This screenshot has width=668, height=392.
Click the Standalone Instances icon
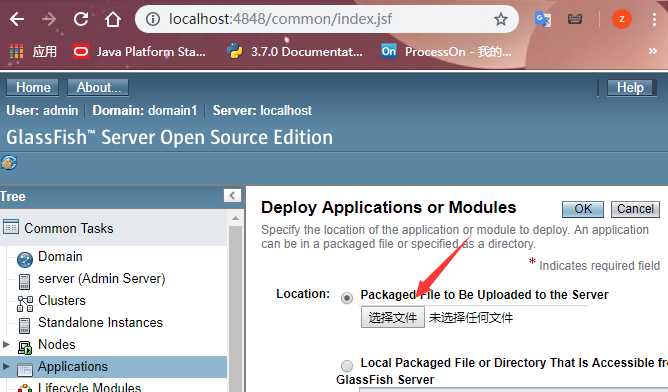25,326
